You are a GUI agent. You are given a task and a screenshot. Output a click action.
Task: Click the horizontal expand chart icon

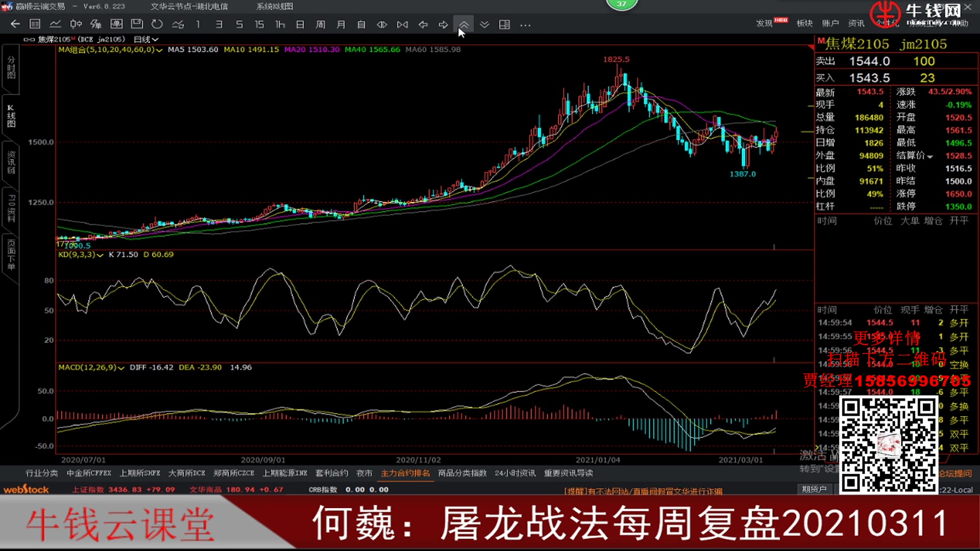[382, 24]
